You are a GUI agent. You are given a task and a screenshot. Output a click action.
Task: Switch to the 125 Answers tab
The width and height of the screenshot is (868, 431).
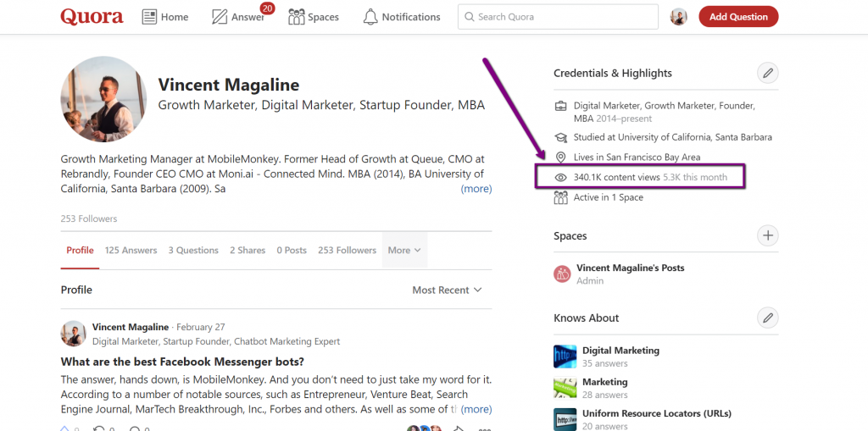[x=131, y=250]
